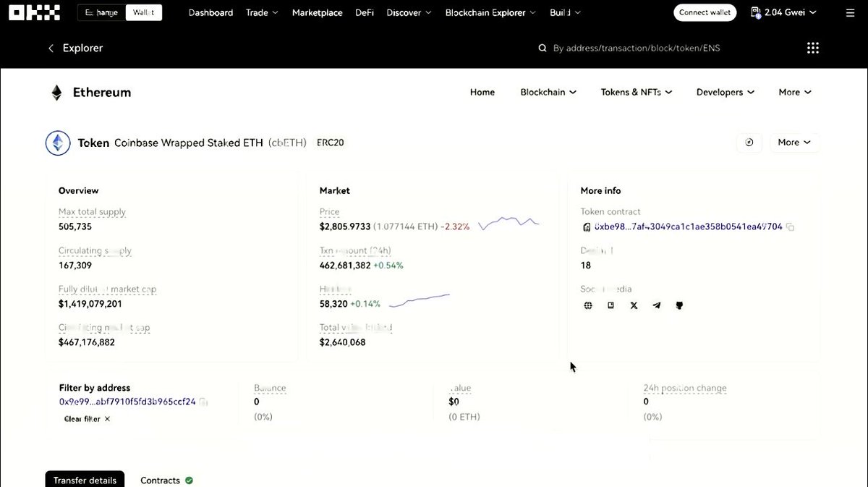Click the round icon button beside More
Viewport: 868px width, 487px height.
(749, 143)
